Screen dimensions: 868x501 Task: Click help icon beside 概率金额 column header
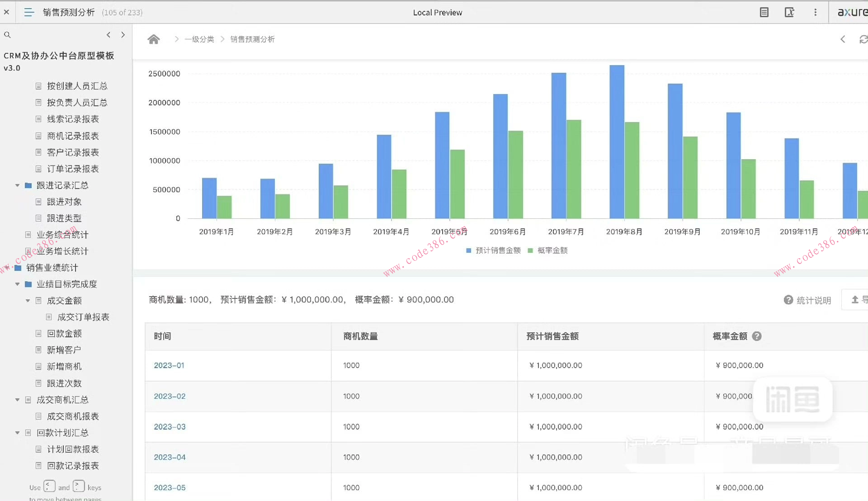[757, 336]
